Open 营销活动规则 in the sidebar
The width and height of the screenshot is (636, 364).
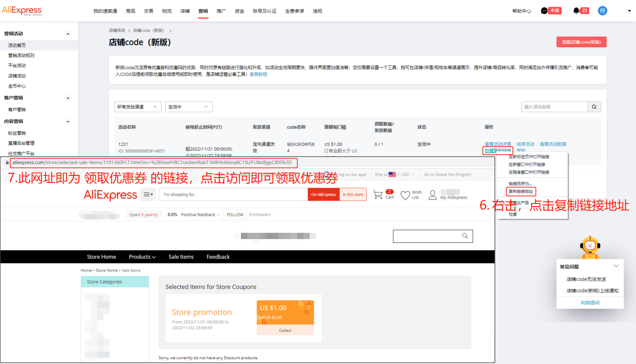tap(21, 56)
